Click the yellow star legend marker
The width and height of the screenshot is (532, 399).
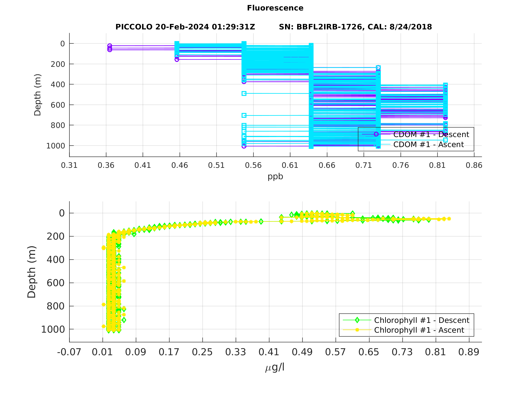[x=357, y=330]
